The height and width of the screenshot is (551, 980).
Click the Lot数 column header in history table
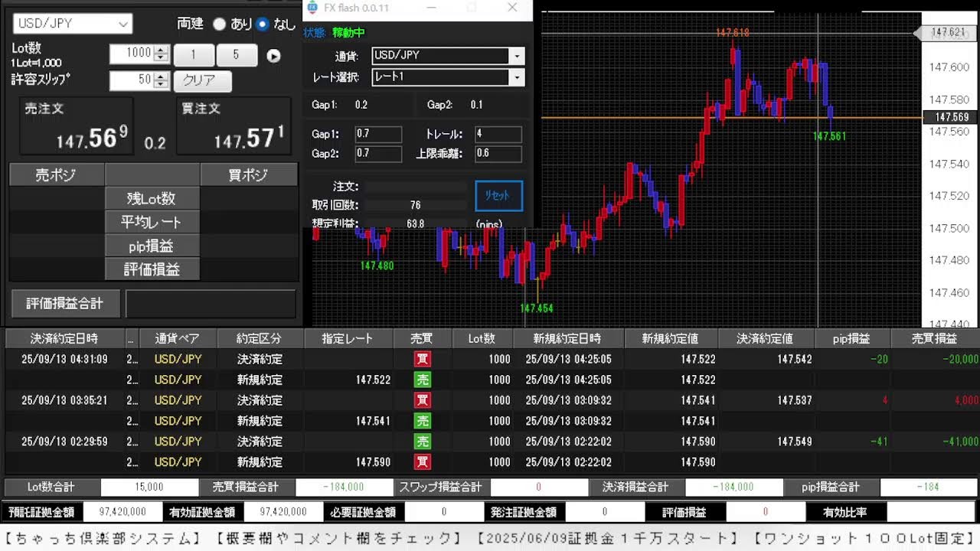482,338
